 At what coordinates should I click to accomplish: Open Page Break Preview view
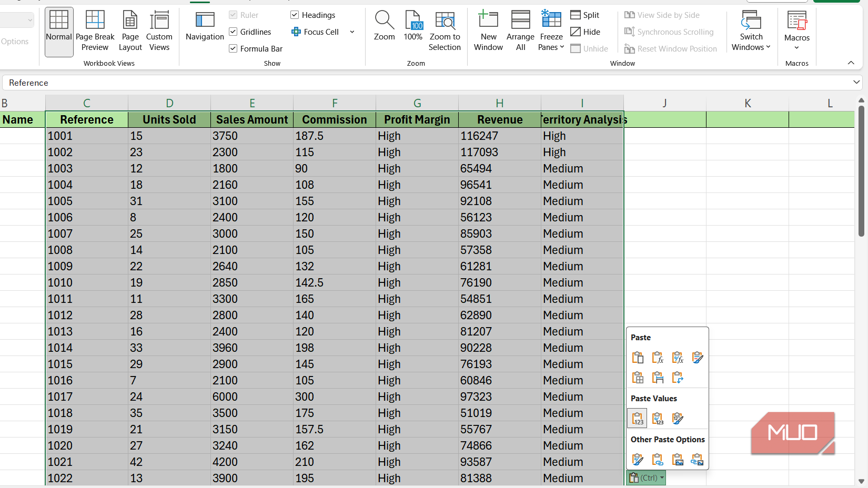(95, 32)
